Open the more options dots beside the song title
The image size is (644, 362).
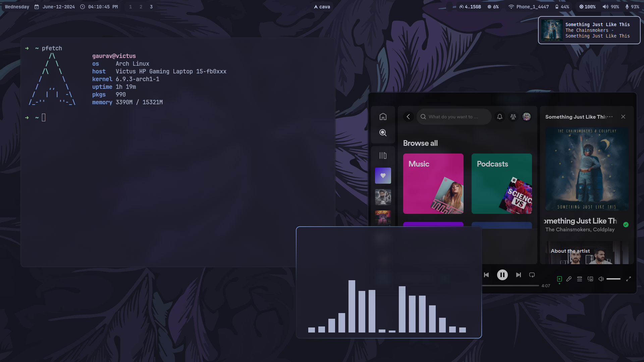tap(610, 117)
